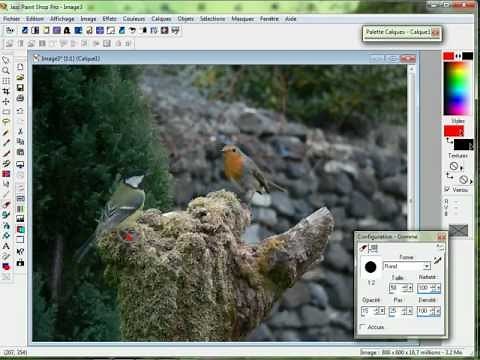Screen dimensions: 480x360
Task: Select the Freehand lasso tool
Action: [6, 122]
